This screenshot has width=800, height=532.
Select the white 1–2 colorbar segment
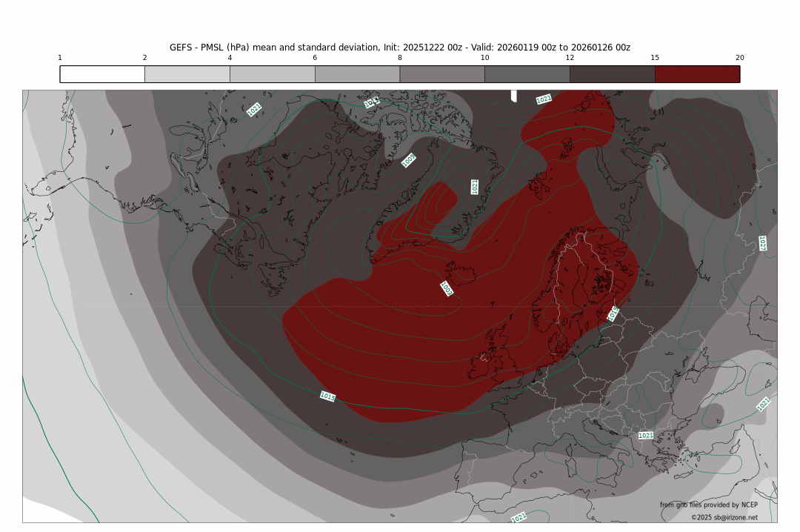102,74
